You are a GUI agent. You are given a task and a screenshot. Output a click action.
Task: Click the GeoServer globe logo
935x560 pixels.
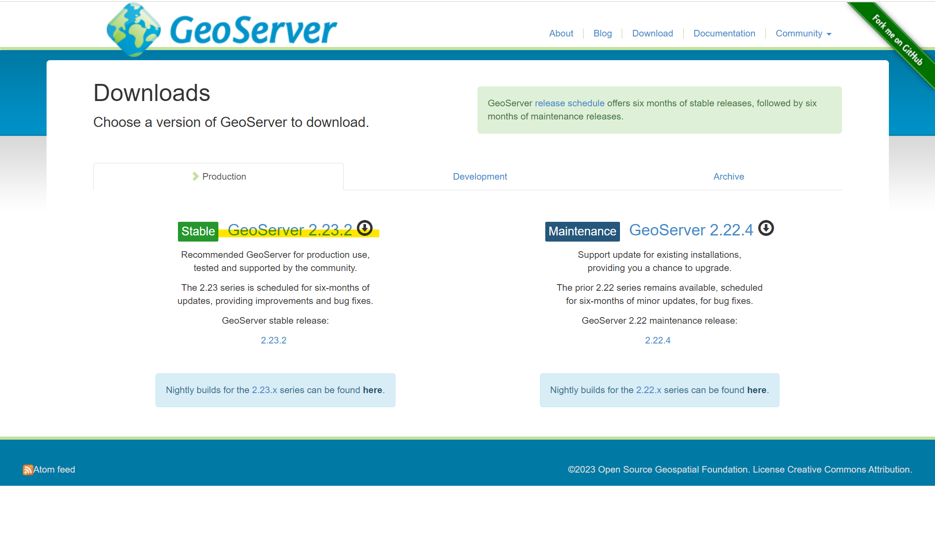[x=133, y=30]
